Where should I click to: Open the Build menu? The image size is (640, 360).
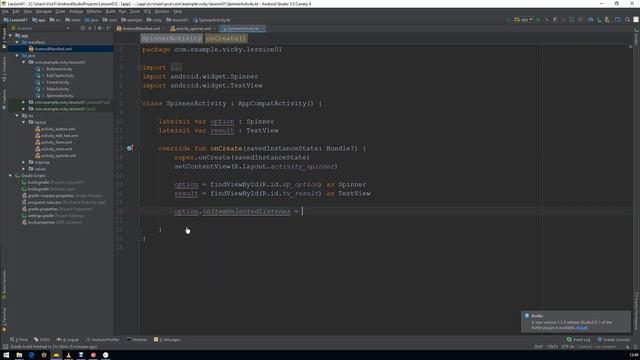[110, 11]
